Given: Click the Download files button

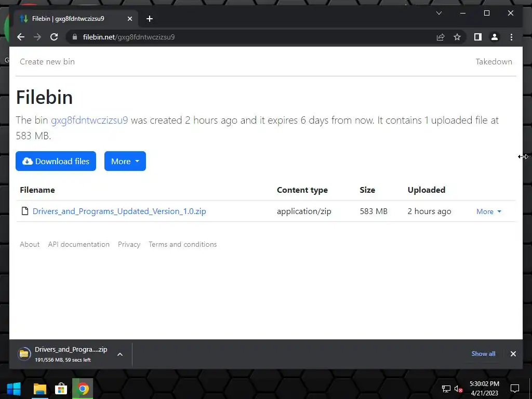Looking at the screenshot, I should coord(56,161).
